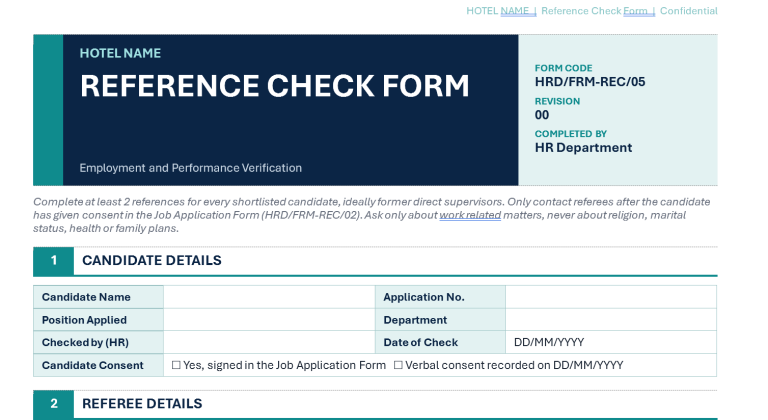
Task: Check 'Verbal consent recorded on' box
Action: coord(398,365)
